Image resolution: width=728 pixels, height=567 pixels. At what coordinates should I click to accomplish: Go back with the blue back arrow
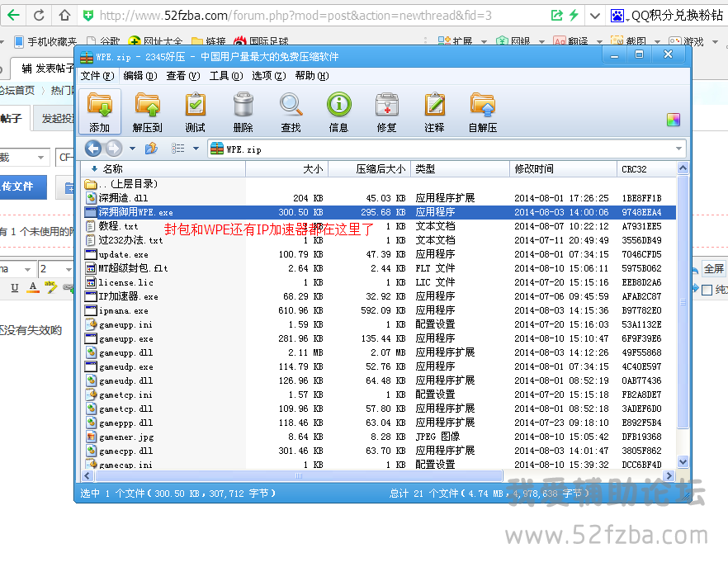tap(93, 149)
